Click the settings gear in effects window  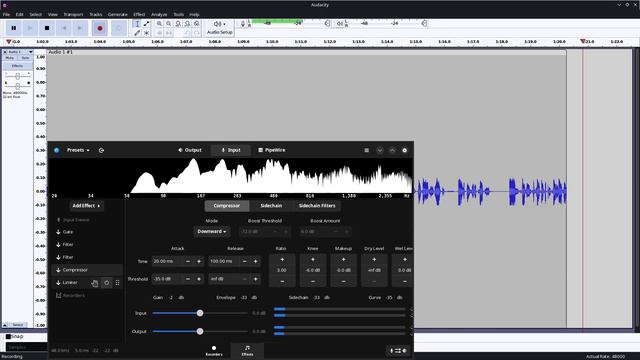pos(404,150)
